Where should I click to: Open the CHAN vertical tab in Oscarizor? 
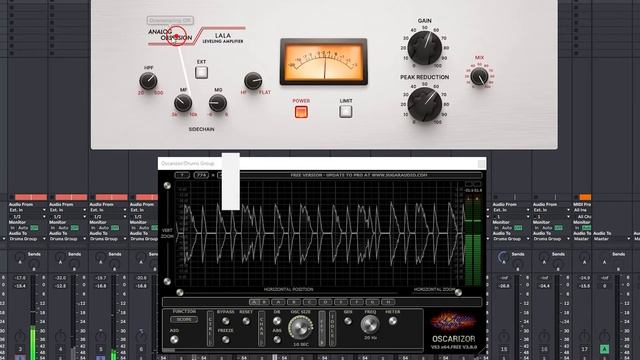click(262, 329)
